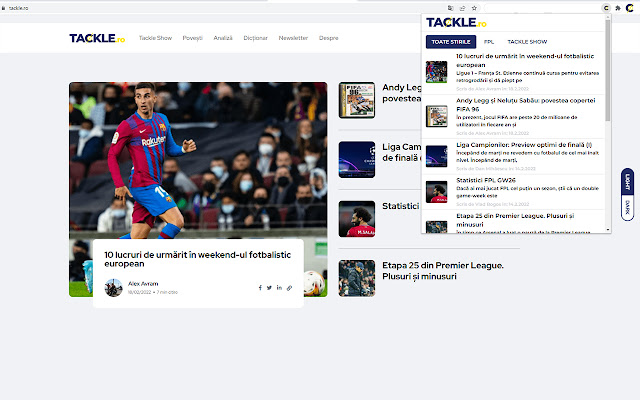The image size is (640, 400).
Task: Open Newsletter menu item
Action: point(293,38)
